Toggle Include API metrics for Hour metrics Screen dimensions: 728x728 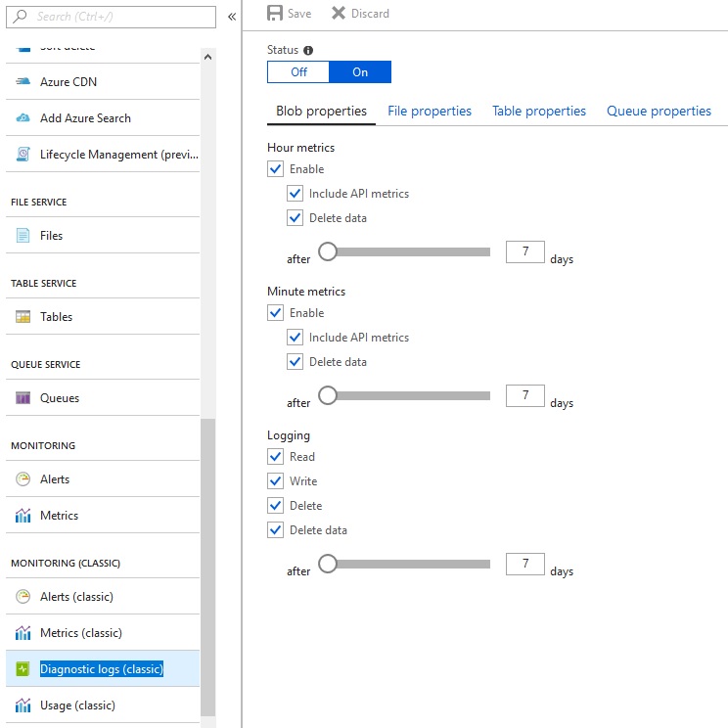[295, 193]
